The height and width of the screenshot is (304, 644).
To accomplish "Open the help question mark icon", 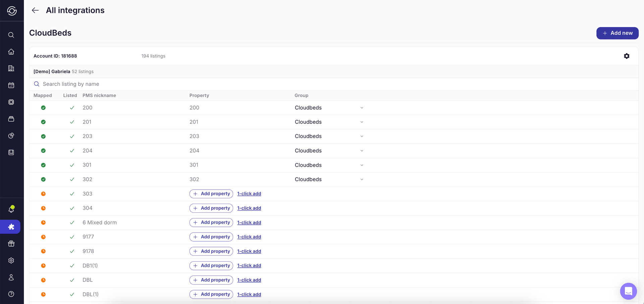I will (11, 294).
